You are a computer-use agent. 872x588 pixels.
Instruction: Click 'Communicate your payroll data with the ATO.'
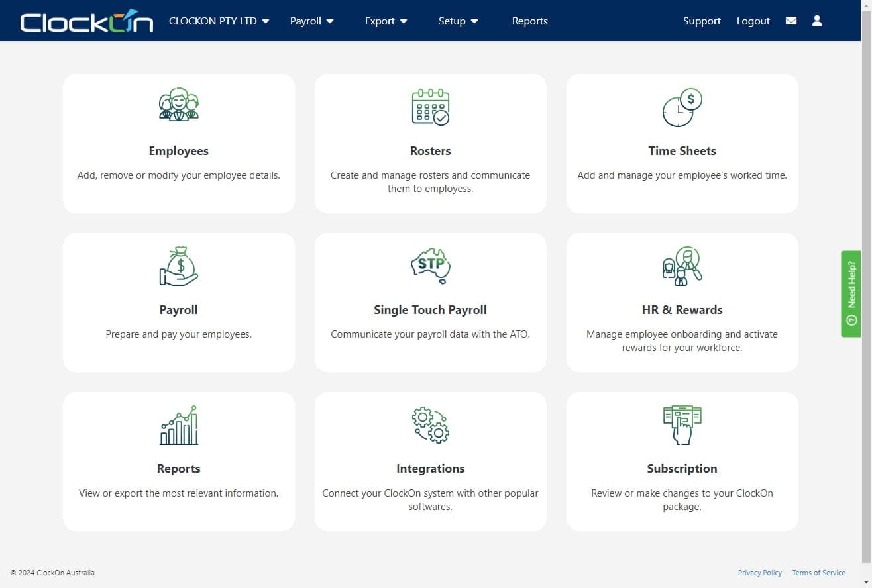[431, 334]
